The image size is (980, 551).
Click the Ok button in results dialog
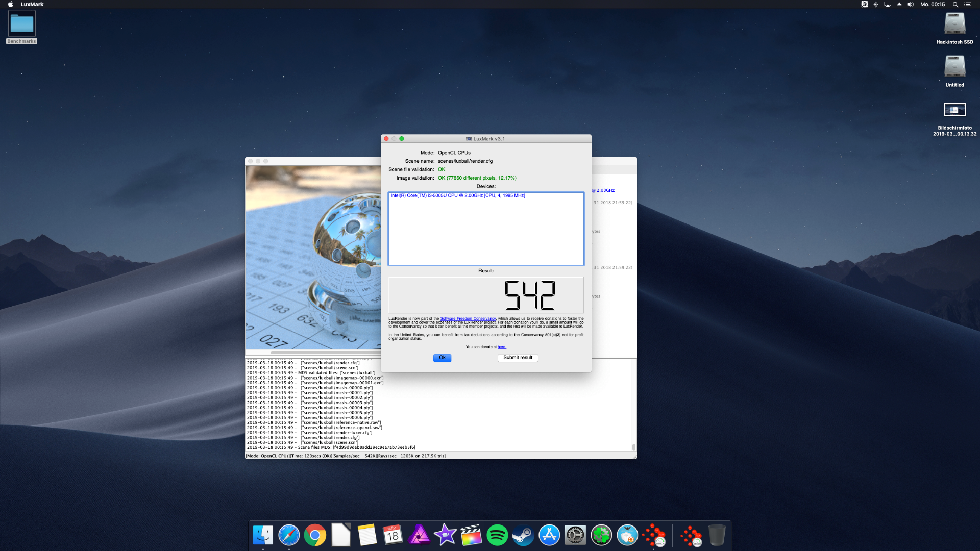pos(442,358)
